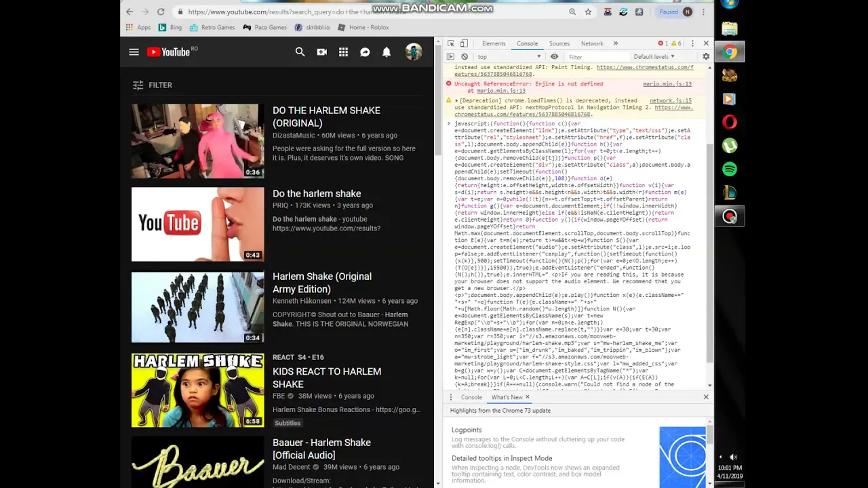This screenshot has width=868, height=488.
Task: Open KIDS REACT TO HARLEM SHAKE title
Action: 327,378
